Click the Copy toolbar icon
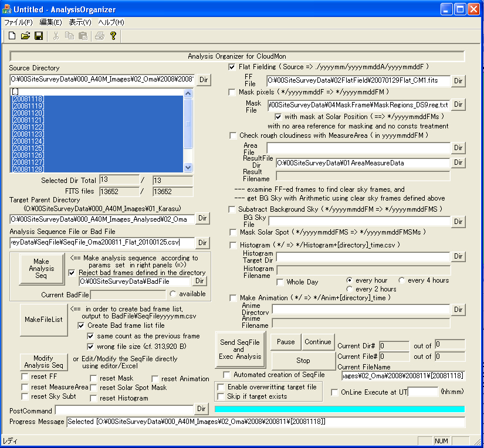 (x=69, y=36)
